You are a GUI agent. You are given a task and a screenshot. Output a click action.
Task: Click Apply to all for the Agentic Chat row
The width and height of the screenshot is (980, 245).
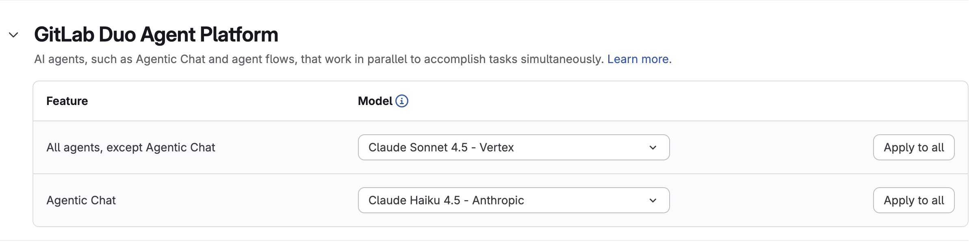[x=913, y=200]
